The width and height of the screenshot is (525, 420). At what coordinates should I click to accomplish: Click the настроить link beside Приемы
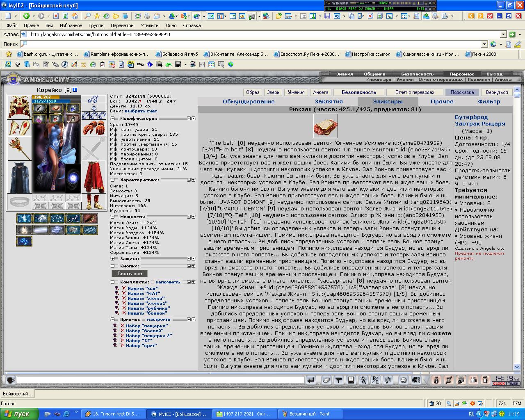158,319
